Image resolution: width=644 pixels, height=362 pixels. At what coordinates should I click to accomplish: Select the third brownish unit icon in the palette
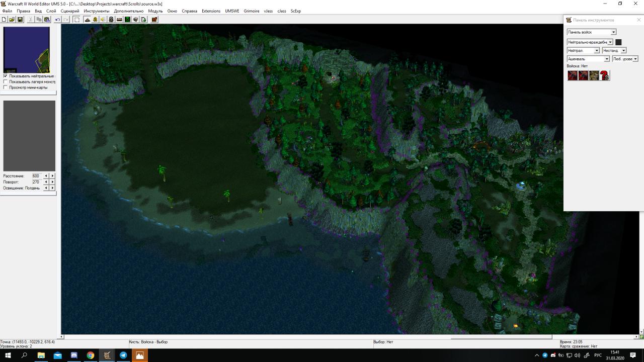(x=594, y=75)
